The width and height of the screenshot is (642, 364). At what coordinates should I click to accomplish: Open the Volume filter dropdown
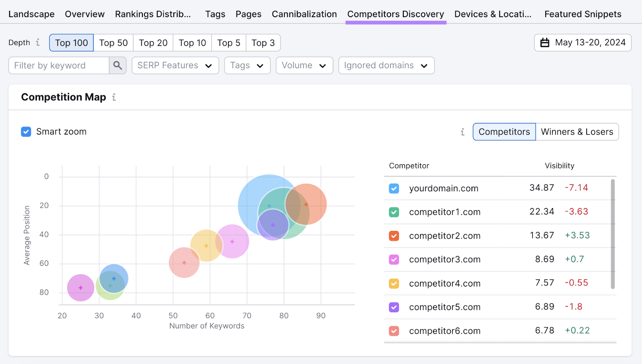click(x=304, y=65)
